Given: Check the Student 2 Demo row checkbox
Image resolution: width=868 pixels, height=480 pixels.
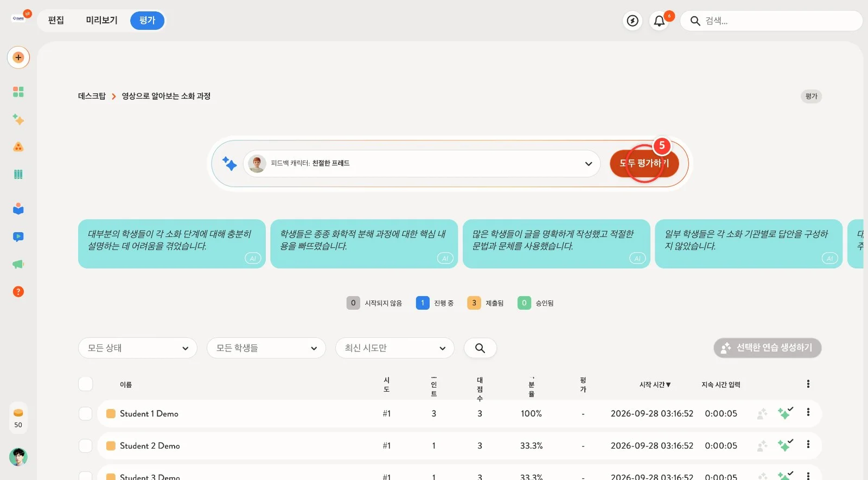Looking at the screenshot, I should click(x=86, y=445).
